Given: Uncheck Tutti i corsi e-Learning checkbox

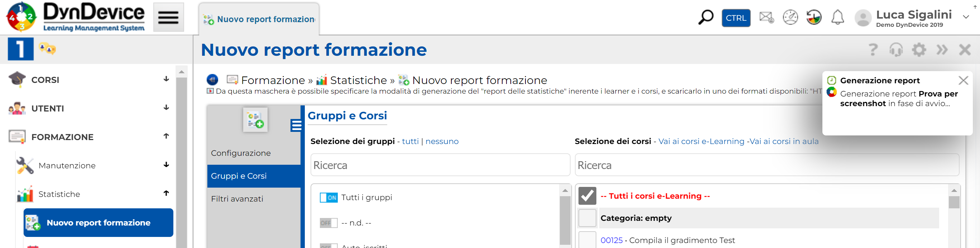Looking at the screenshot, I should (587, 196).
